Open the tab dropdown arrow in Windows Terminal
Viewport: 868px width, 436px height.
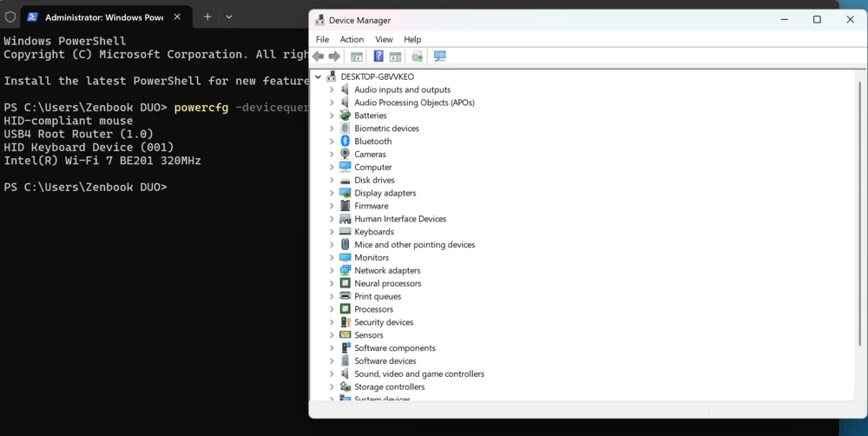[229, 17]
